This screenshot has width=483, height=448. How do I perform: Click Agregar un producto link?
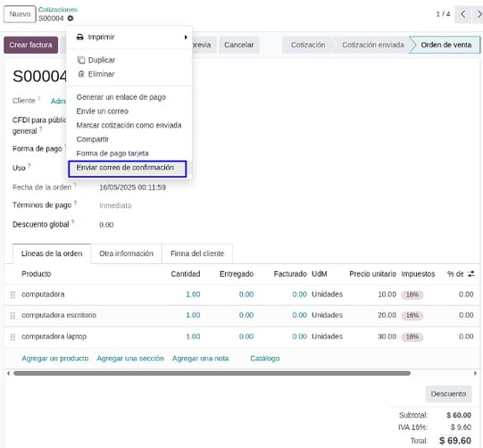point(55,359)
